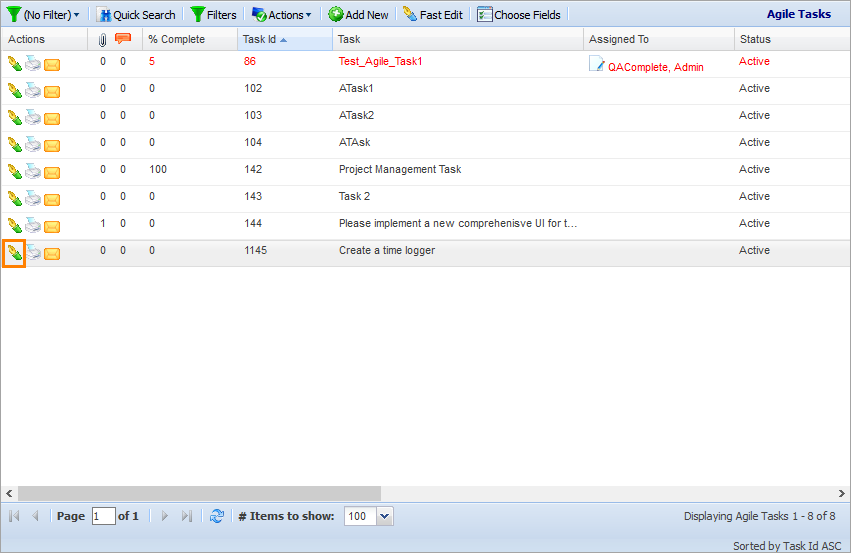
Task: Print the Project Management Task row
Action: pyautogui.click(x=33, y=172)
